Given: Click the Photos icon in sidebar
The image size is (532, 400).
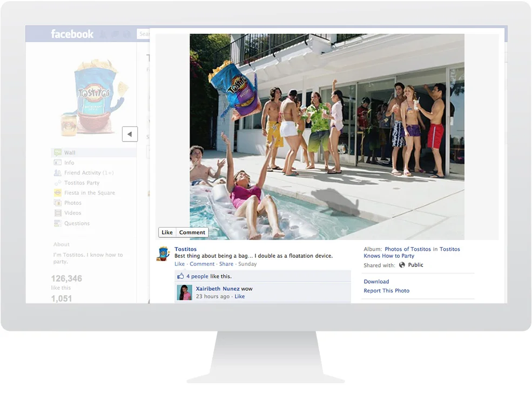Looking at the screenshot, I should [58, 203].
